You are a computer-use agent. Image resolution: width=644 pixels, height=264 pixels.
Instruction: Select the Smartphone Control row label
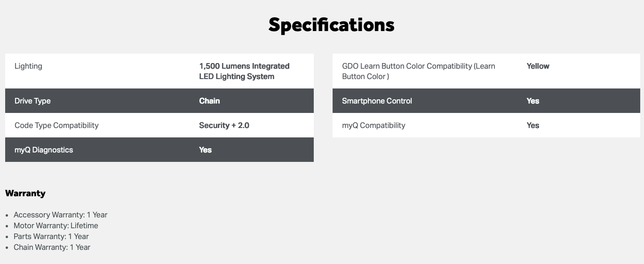377,101
